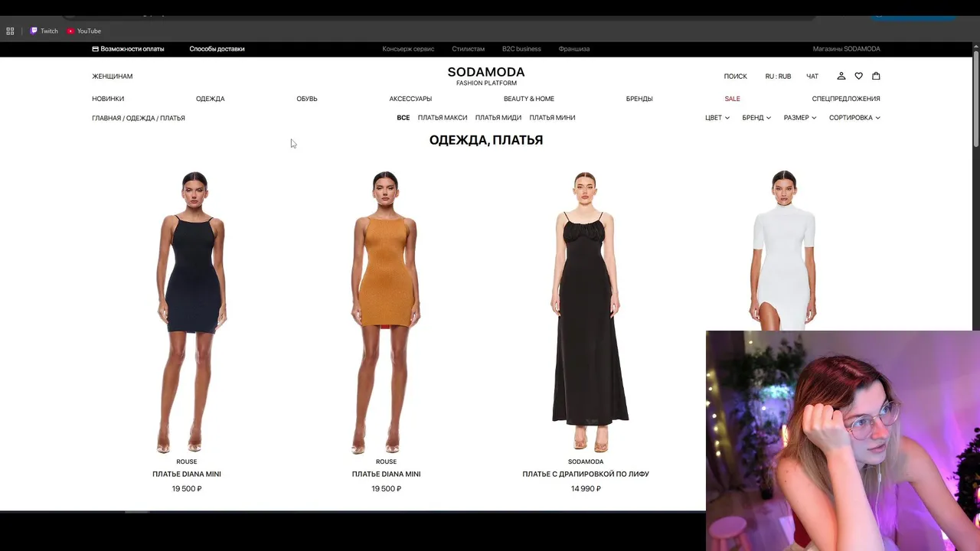Open the SALE section
Screen dimensions: 980x551
pos(733,99)
